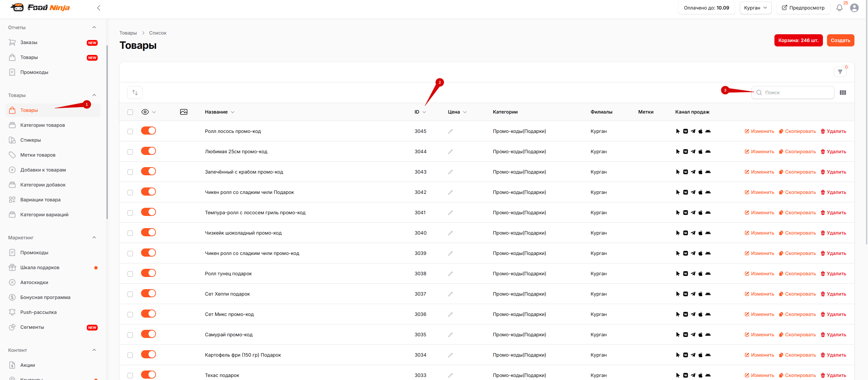868x380 pixels.
Task: Turn off the toggle for Темпура-ролл с лососем гриль
Action: (x=149, y=212)
